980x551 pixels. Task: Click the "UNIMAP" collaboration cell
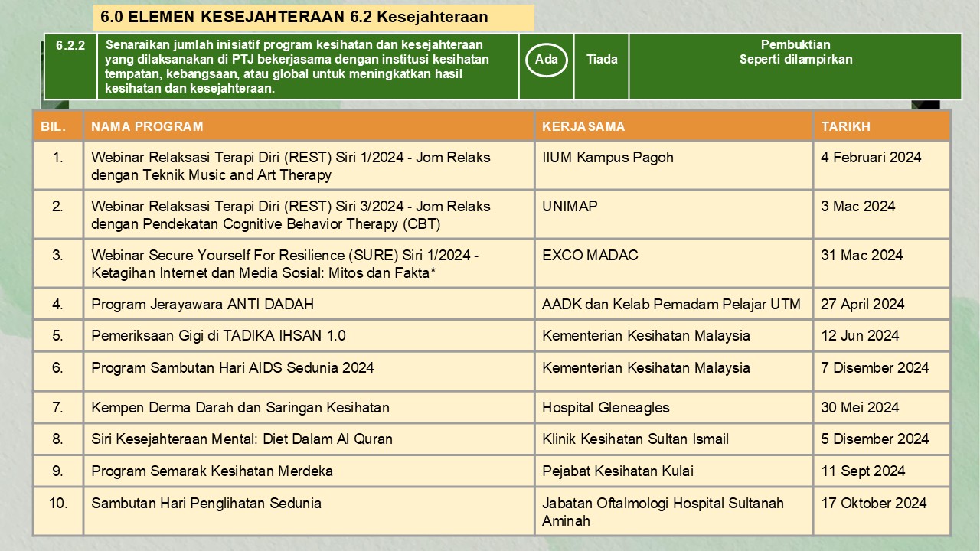point(570,207)
